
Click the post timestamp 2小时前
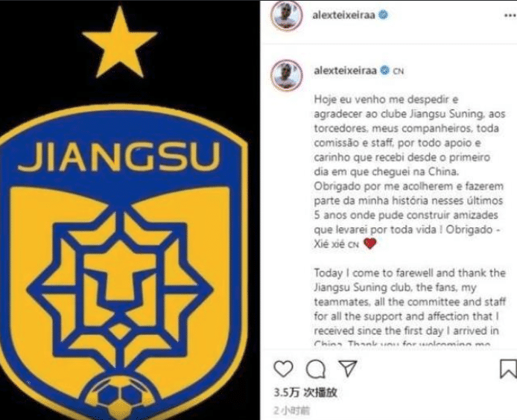tap(291, 410)
